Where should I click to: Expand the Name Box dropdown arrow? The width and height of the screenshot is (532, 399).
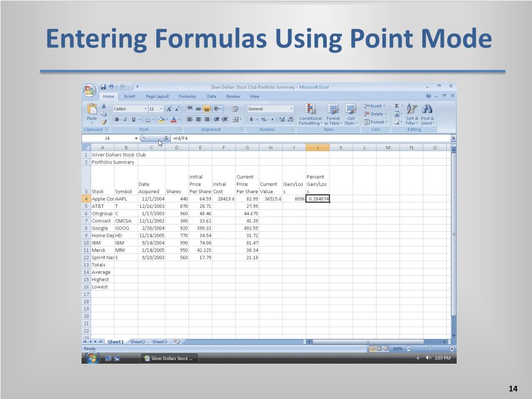pos(136,138)
